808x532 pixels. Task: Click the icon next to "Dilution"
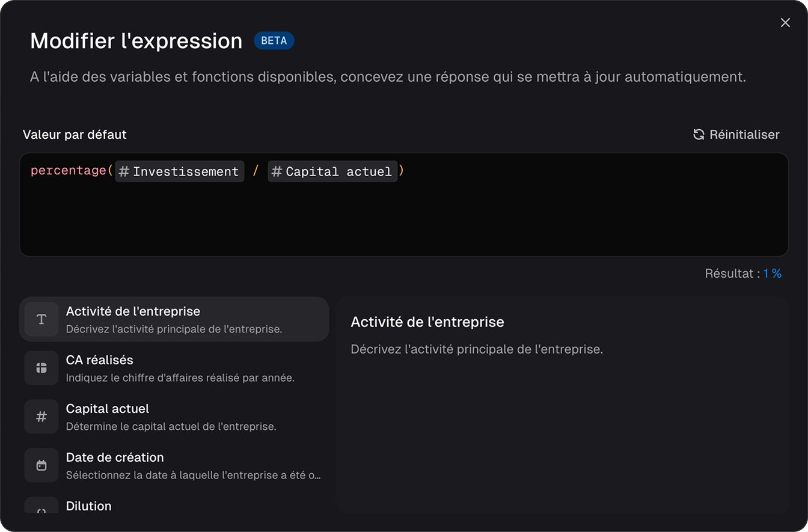pos(40,511)
